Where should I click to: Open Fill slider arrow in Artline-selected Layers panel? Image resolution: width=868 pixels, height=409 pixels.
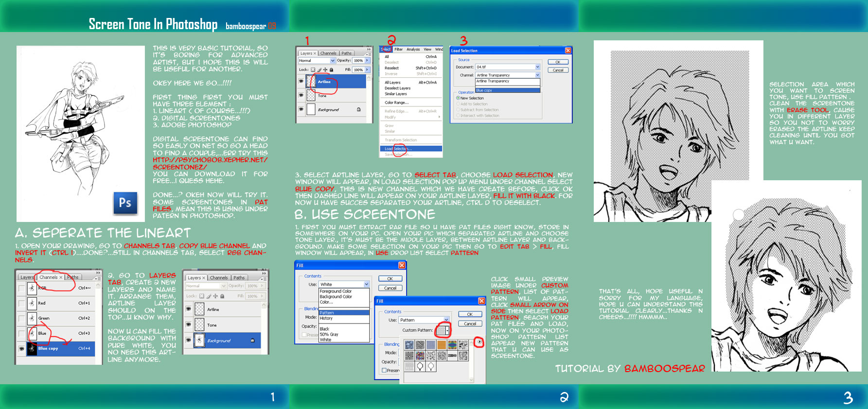tap(368, 69)
